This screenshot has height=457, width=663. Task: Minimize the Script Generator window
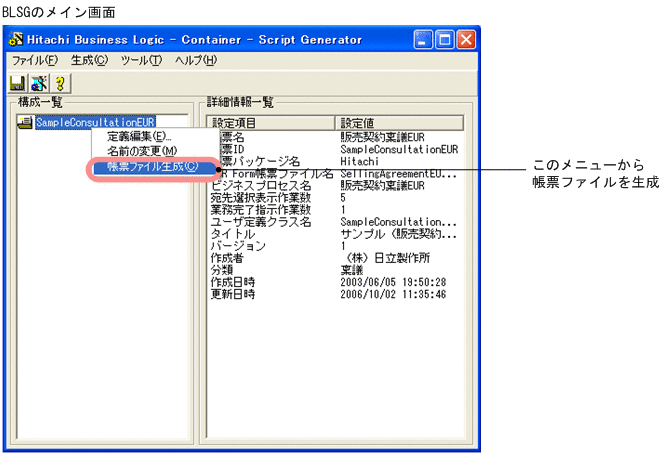(423, 40)
